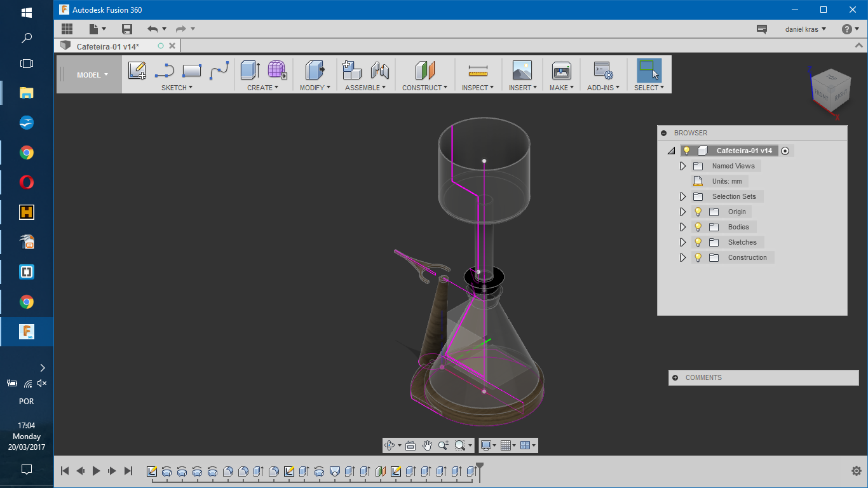
Task: Expand the Origin folder
Action: tap(682, 212)
